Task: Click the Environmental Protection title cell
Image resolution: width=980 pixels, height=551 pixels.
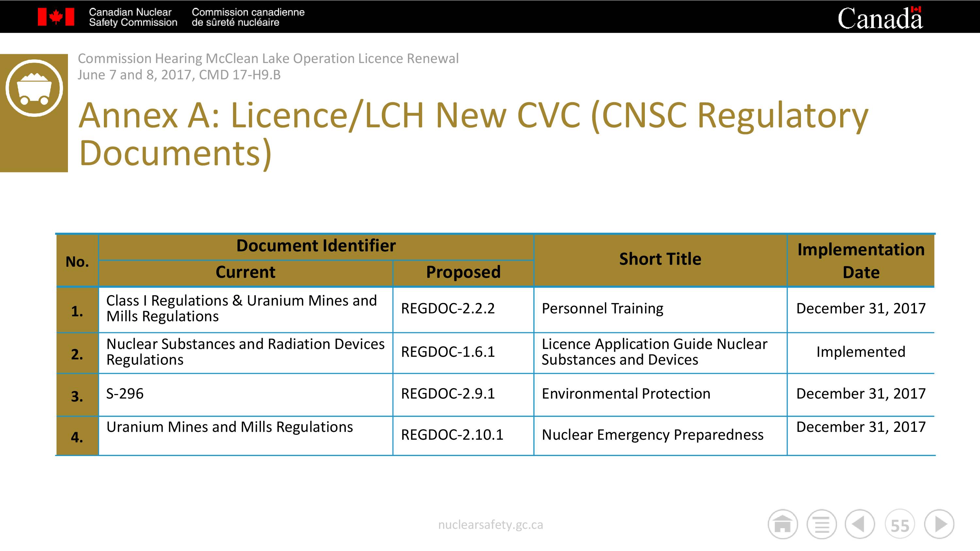Action: tap(660, 394)
